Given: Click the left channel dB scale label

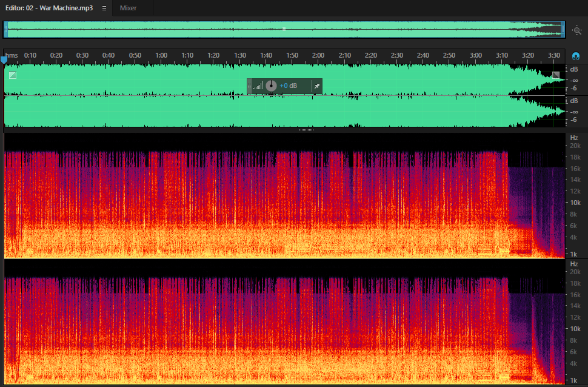Looking at the screenshot, I should pos(573,69).
